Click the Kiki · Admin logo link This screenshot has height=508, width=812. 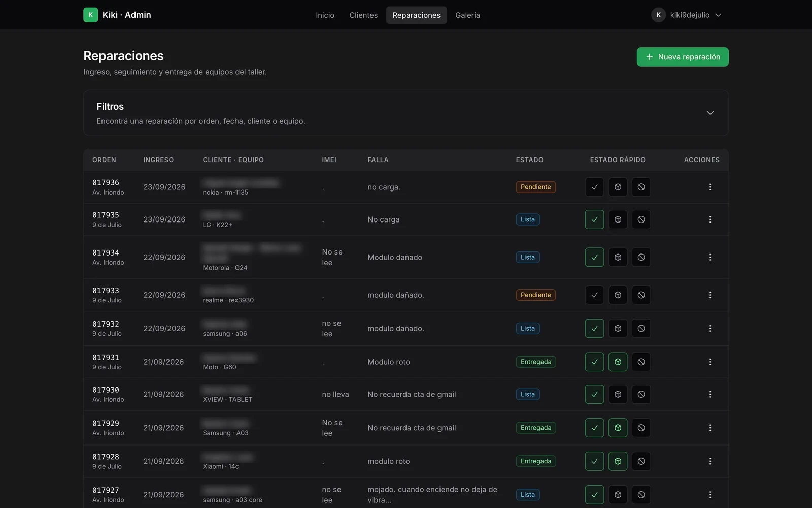pos(117,15)
